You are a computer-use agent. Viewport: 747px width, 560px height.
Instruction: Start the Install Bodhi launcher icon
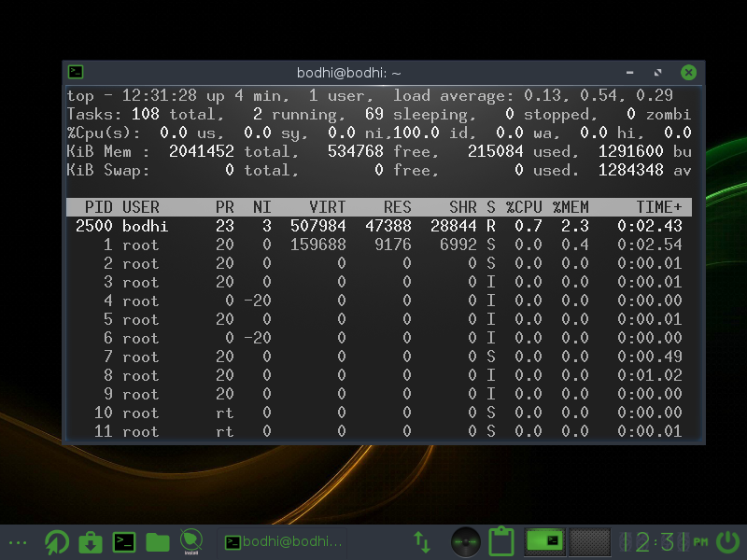point(191,542)
